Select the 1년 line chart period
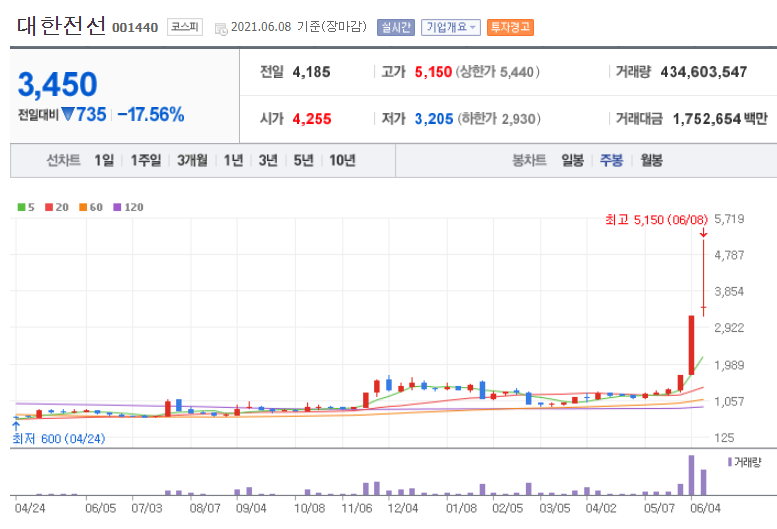Screen dimensions: 777x529 233,160
